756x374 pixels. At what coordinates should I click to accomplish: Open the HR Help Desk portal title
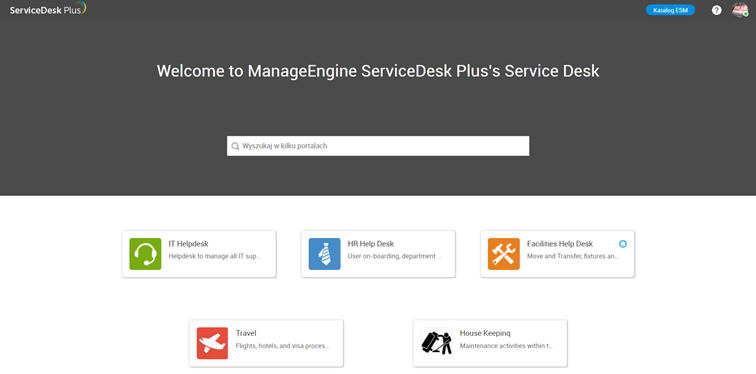[371, 244]
